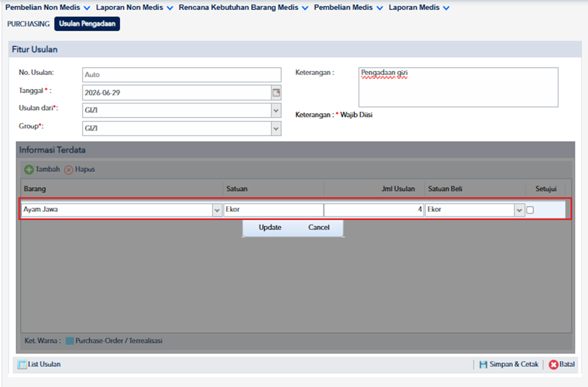The height and width of the screenshot is (387, 588).
Task: Click the Purchase-Order / Terrealisasi legend text
Action: (119, 341)
